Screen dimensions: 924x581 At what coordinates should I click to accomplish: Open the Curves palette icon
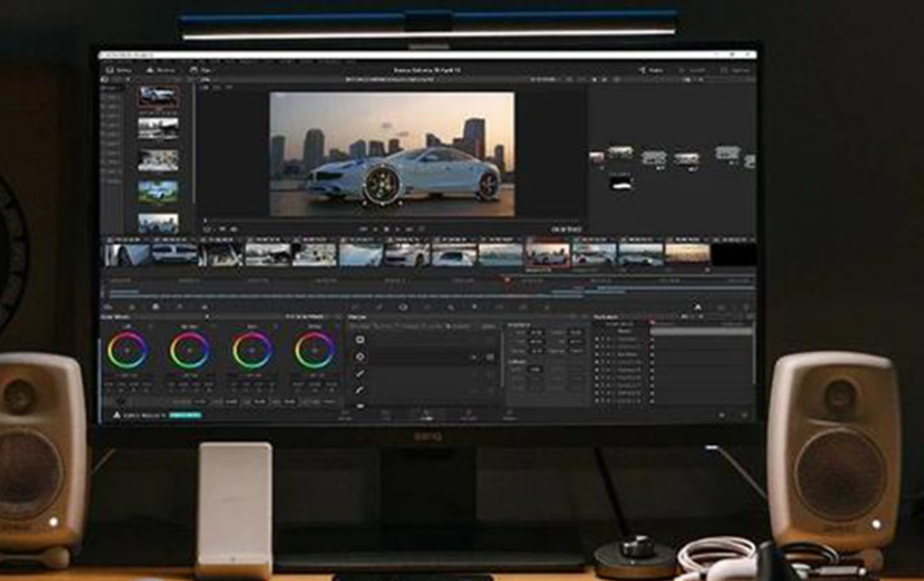point(355,307)
